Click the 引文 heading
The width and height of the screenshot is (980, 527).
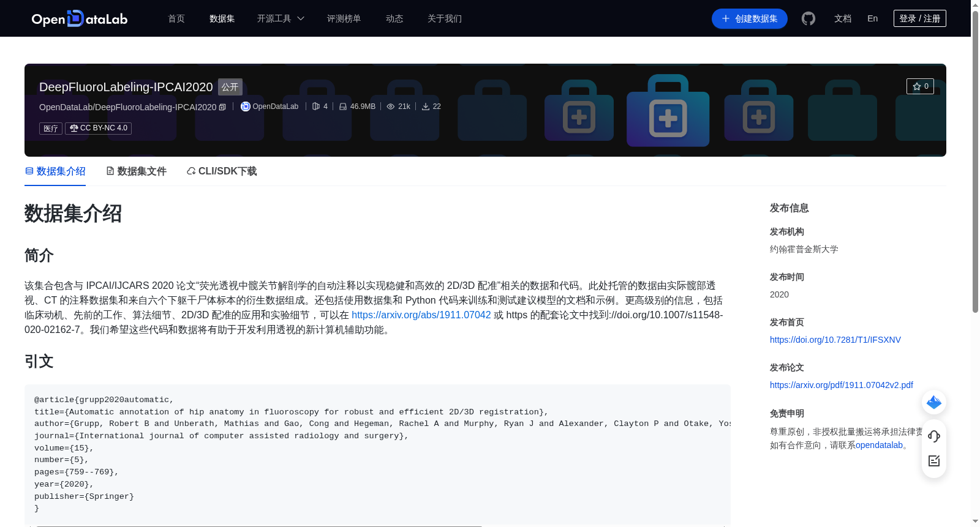tap(39, 361)
